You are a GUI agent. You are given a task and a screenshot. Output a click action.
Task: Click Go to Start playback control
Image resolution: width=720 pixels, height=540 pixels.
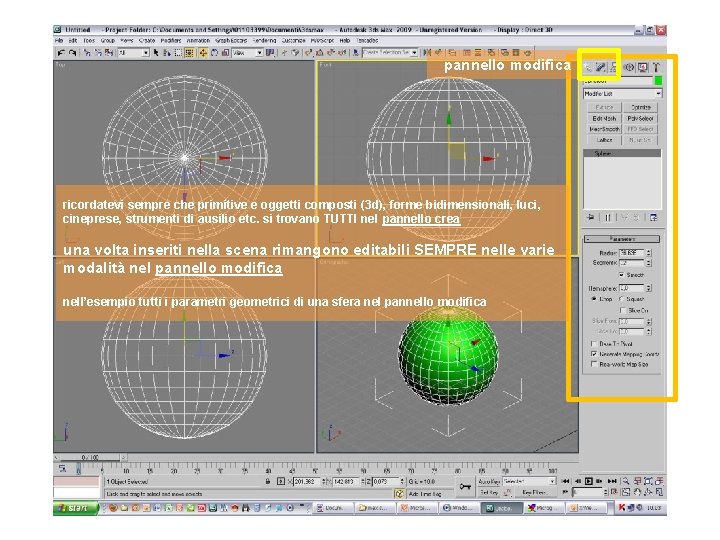click(x=566, y=481)
